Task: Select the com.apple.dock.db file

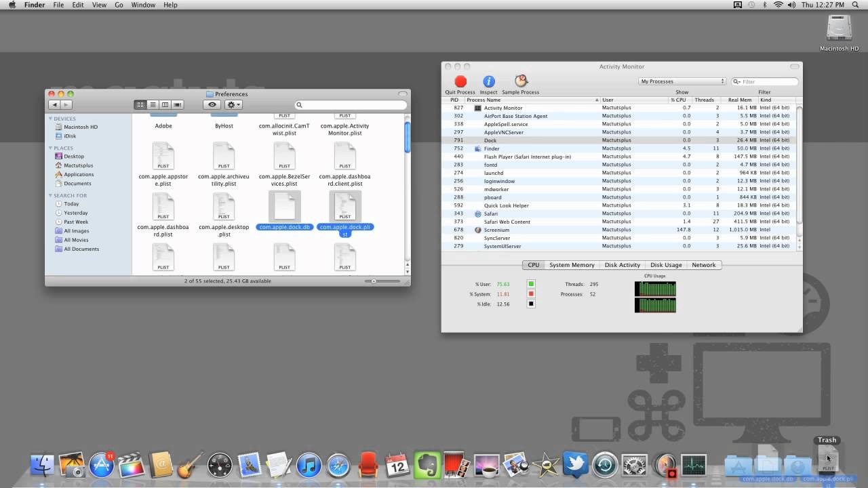Action: (x=284, y=211)
